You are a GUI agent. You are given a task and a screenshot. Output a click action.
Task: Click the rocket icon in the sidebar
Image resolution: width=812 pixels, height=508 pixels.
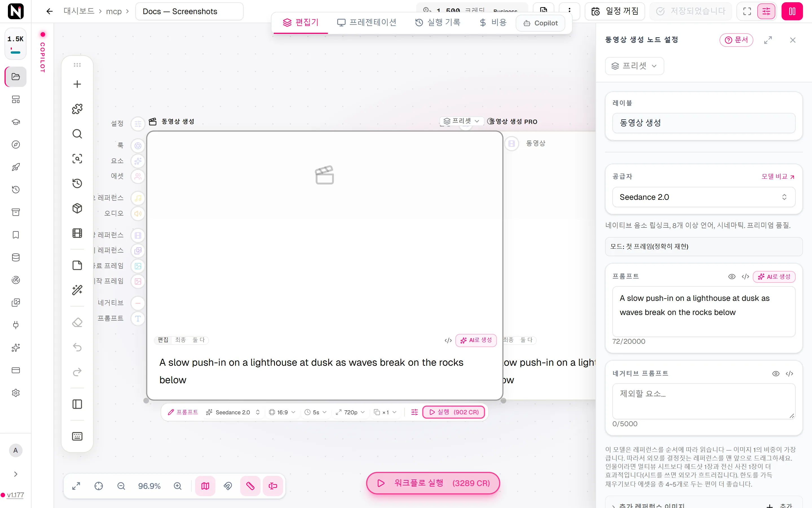point(16,167)
